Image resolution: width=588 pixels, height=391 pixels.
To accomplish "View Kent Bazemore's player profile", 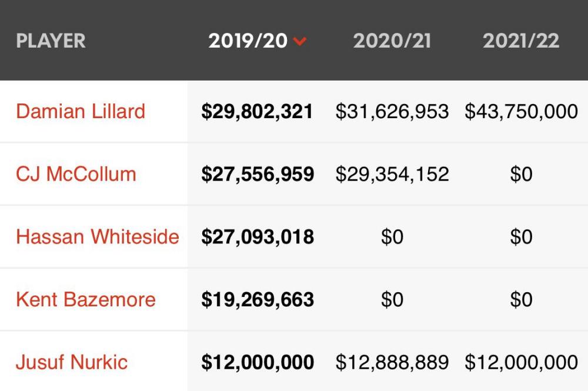I will pos(86,299).
